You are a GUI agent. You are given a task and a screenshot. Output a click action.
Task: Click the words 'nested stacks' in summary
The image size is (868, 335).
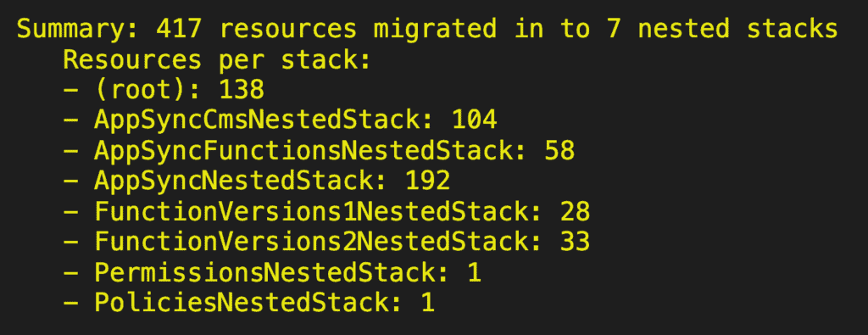click(x=737, y=30)
